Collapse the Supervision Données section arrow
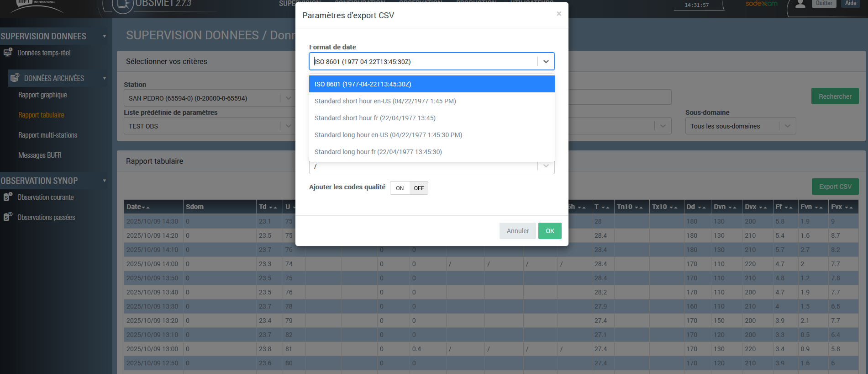The width and height of the screenshot is (868, 374). [105, 36]
